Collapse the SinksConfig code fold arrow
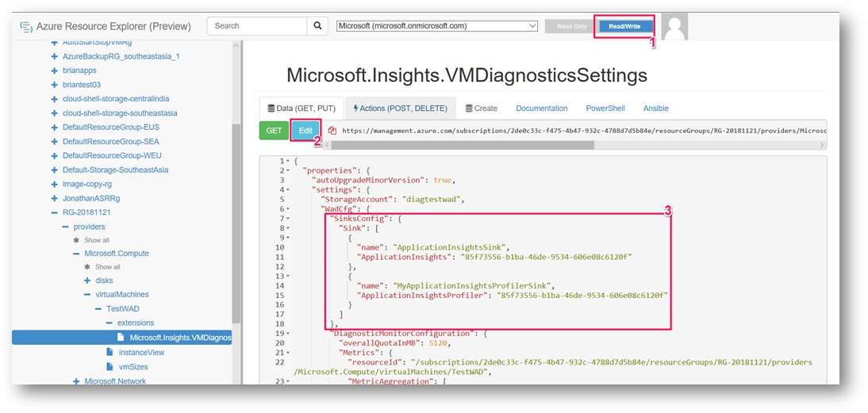Screen dimensions: 868x413 pyautogui.click(x=289, y=218)
